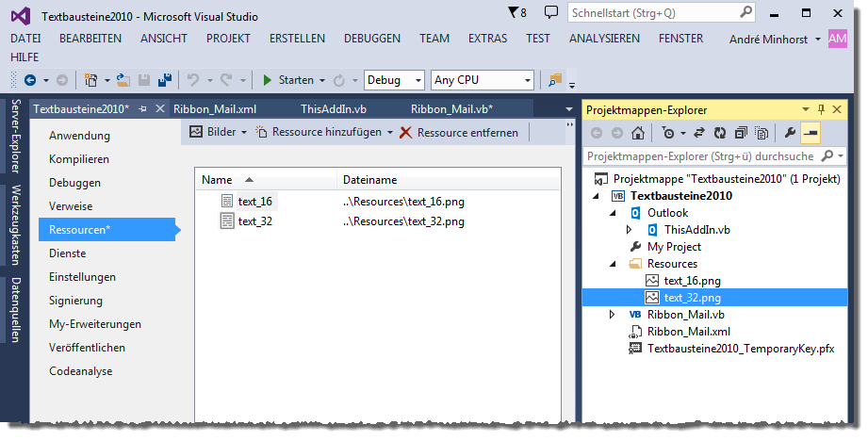868x441 pixels.
Task: Click the collapse all icon in Projektmappen-Explorer
Action: 741,133
